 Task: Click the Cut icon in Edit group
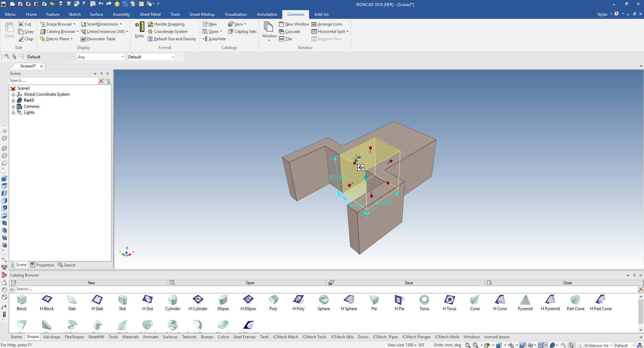pyautogui.click(x=24, y=24)
